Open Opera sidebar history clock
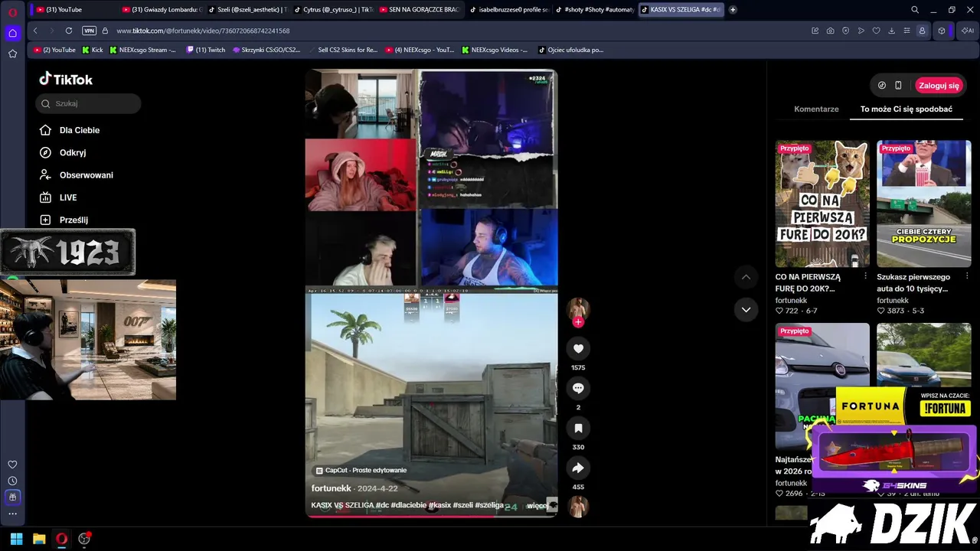The image size is (980, 551). tap(12, 481)
